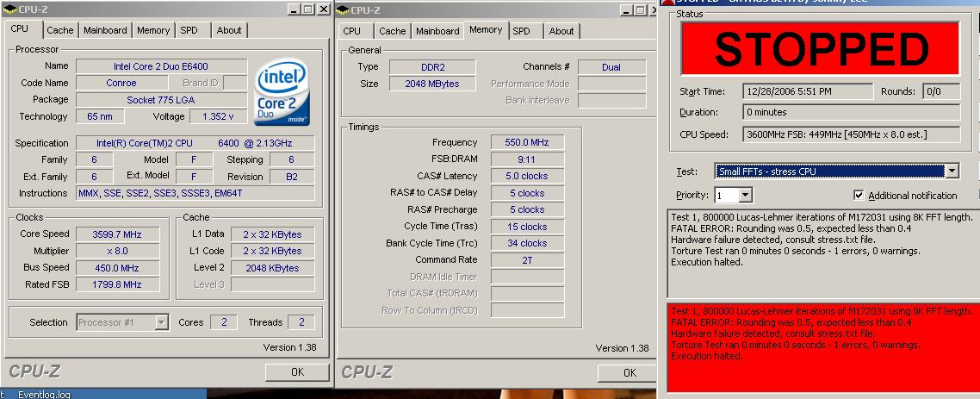Click the Multiplier value x 8.0
The height and width of the screenshot is (399, 980).
(x=117, y=251)
